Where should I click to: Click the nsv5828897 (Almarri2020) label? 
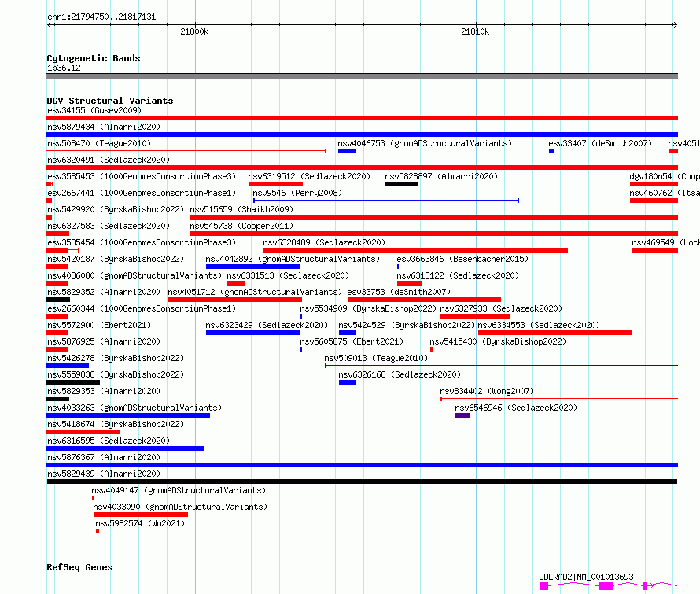(x=441, y=176)
